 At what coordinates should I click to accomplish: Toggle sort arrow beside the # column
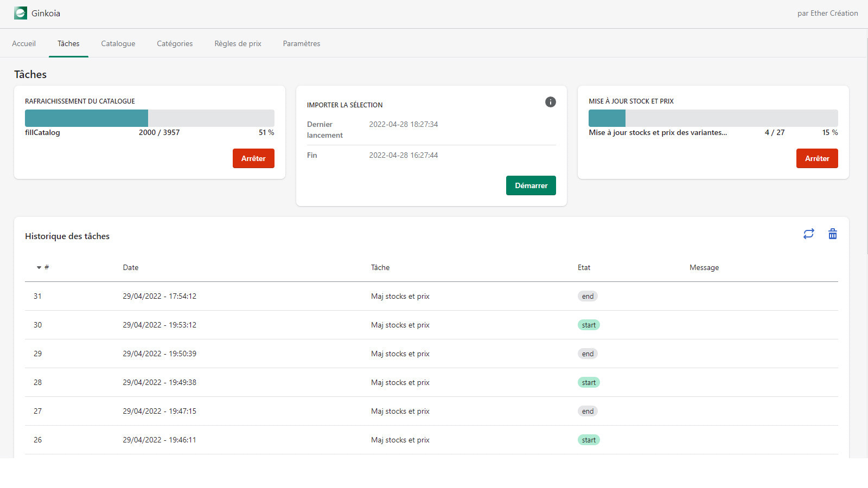point(39,267)
